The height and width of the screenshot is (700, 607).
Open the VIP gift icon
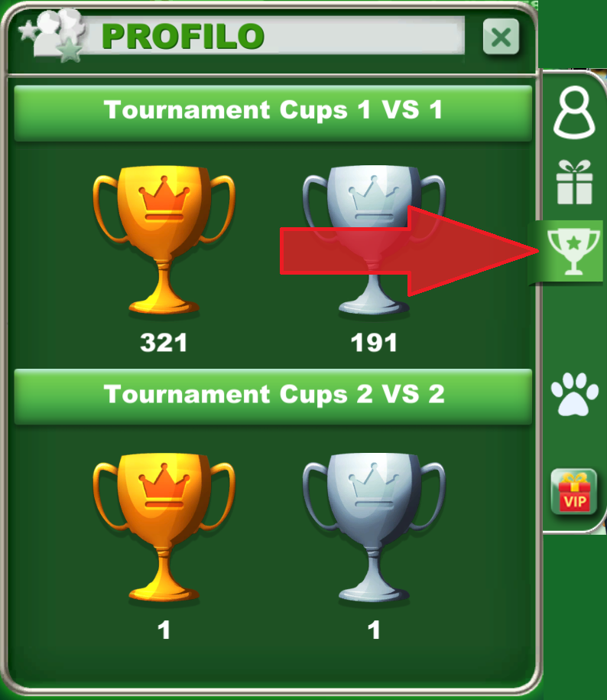tap(574, 491)
